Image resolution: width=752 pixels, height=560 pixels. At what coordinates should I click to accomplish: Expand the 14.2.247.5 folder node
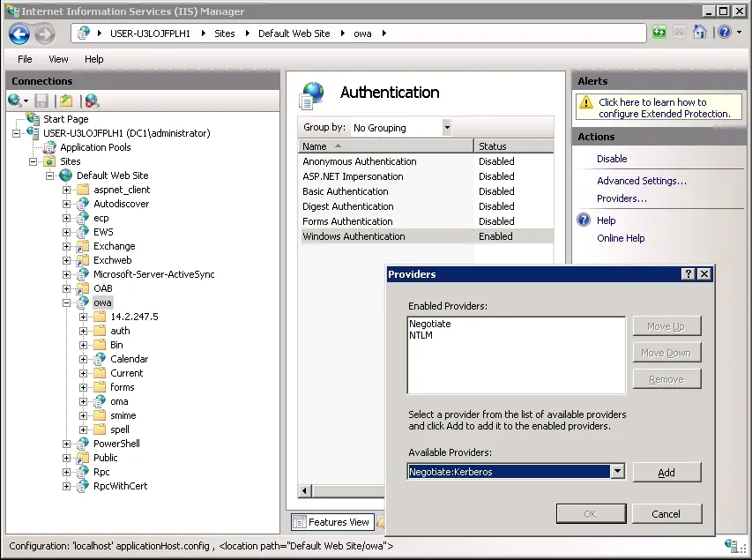click(84, 317)
